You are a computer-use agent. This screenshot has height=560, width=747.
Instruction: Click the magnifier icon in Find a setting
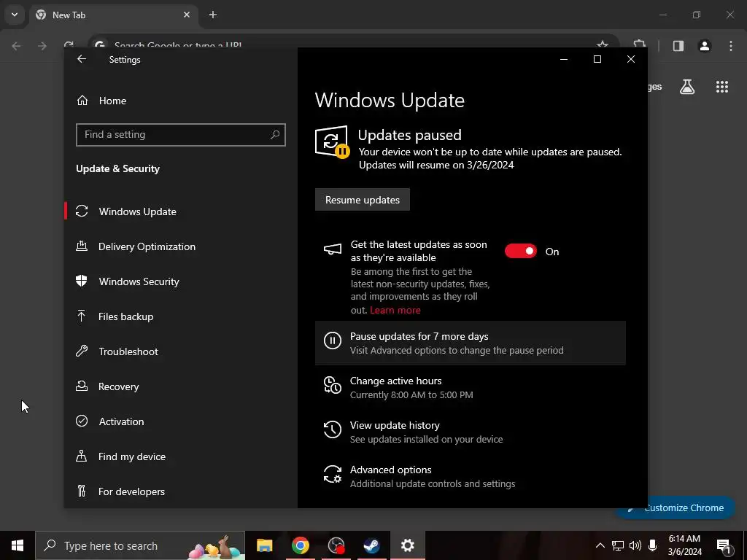(x=275, y=135)
